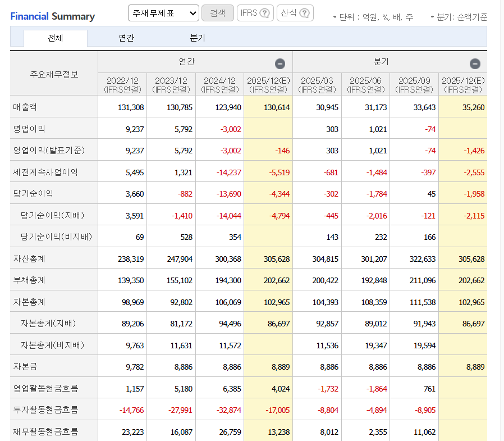This screenshot has height=441, width=504.
Task: Click the -13,690 net income value
Action: pos(228,194)
